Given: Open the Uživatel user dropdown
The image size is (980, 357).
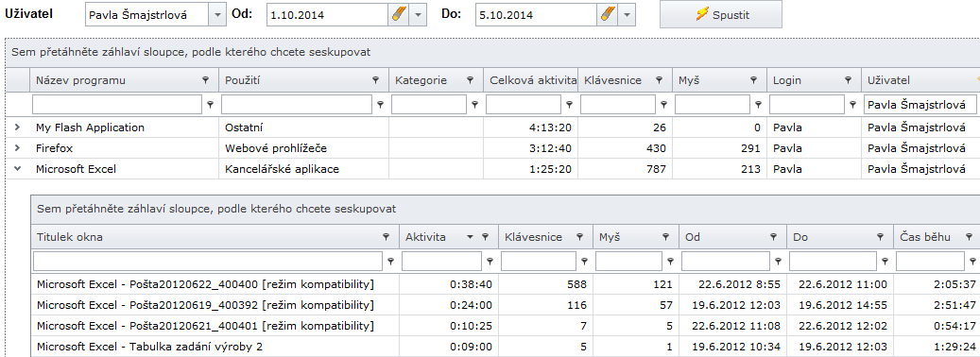Looking at the screenshot, I should pyautogui.click(x=216, y=14).
